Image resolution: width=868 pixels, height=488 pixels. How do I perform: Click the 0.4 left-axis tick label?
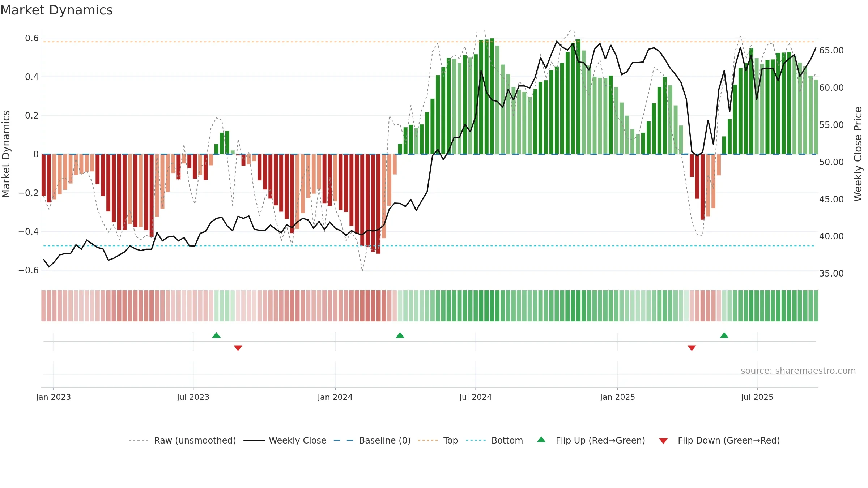(x=32, y=77)
